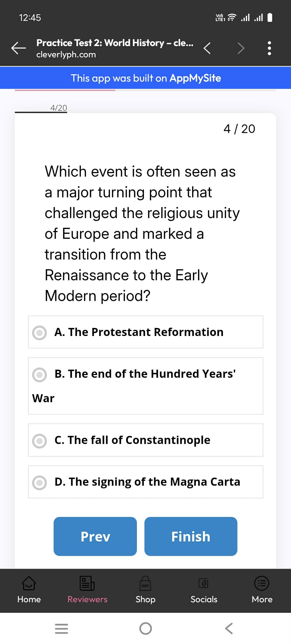
Task: Click the quiz progress bar
Action: pos(145,90)
